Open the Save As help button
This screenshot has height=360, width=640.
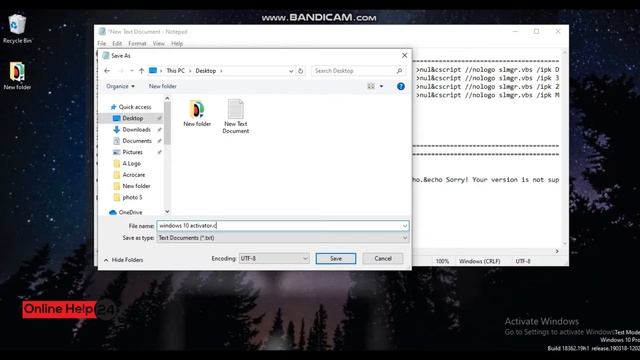(401, 86)
